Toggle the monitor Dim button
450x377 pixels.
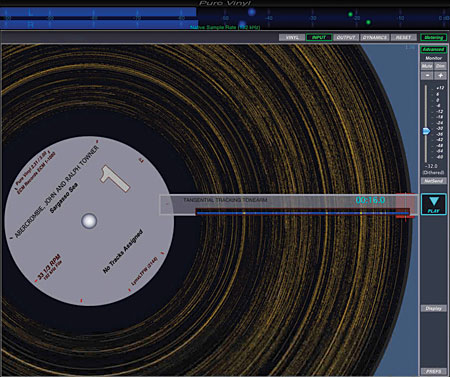point(440,66)
